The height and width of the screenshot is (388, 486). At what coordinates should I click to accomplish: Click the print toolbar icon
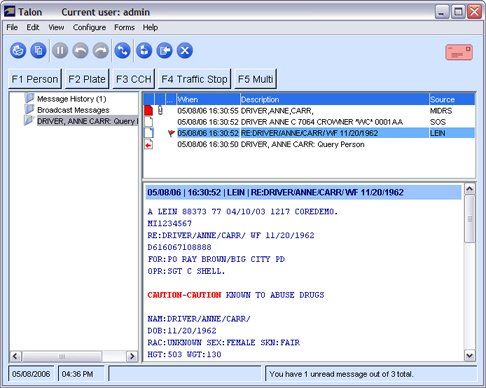[18, 51]
